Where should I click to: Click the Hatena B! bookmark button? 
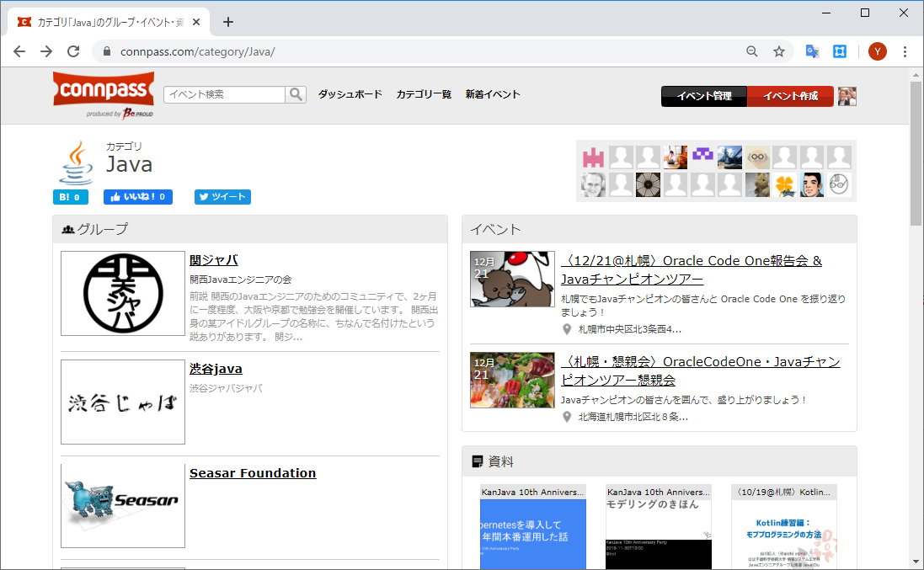(71, 197)
